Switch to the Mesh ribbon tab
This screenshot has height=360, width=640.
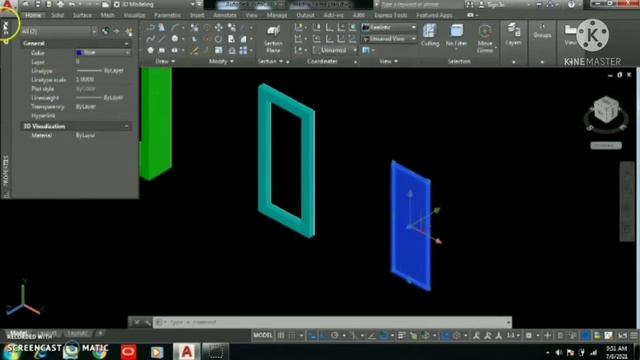[108, 15]
